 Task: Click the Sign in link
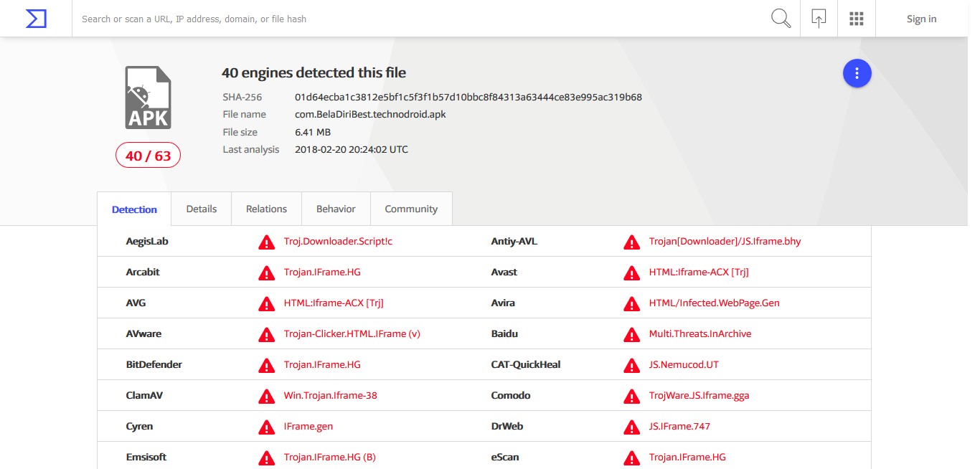pos(921,19)
